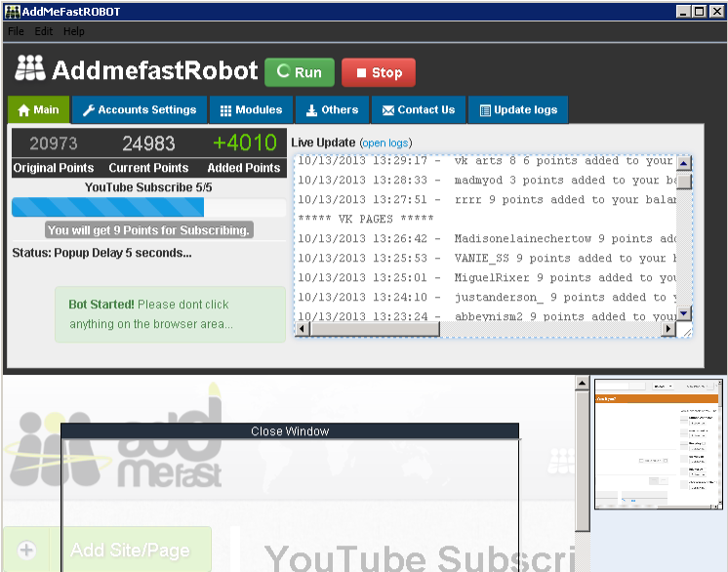Image resolution: width=728 pixels, height=572 pixels.
Task: Click the 9 Points for Subscribing notice
Action: point(148,229)
